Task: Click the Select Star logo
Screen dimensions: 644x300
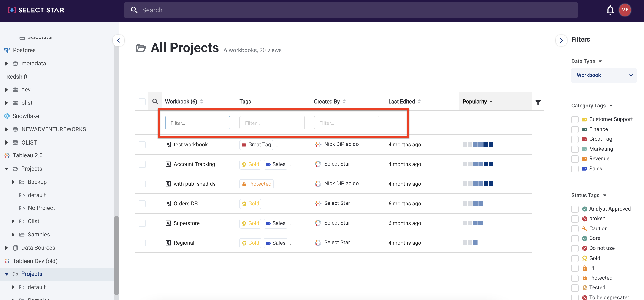Action: click(36, 10)
